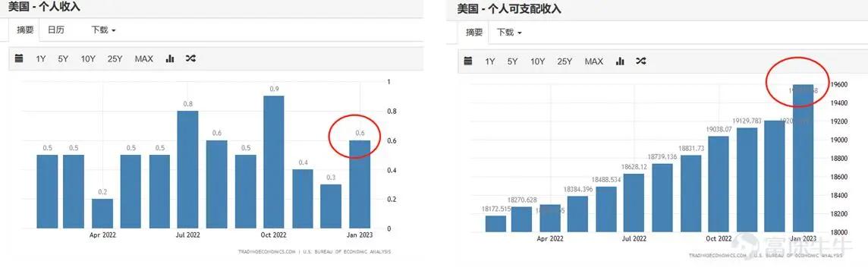Click Apr 2022 axis label in 个人可支配收入 chart
The width and height of the screenshot is (868, 274).
coord(549,239)
